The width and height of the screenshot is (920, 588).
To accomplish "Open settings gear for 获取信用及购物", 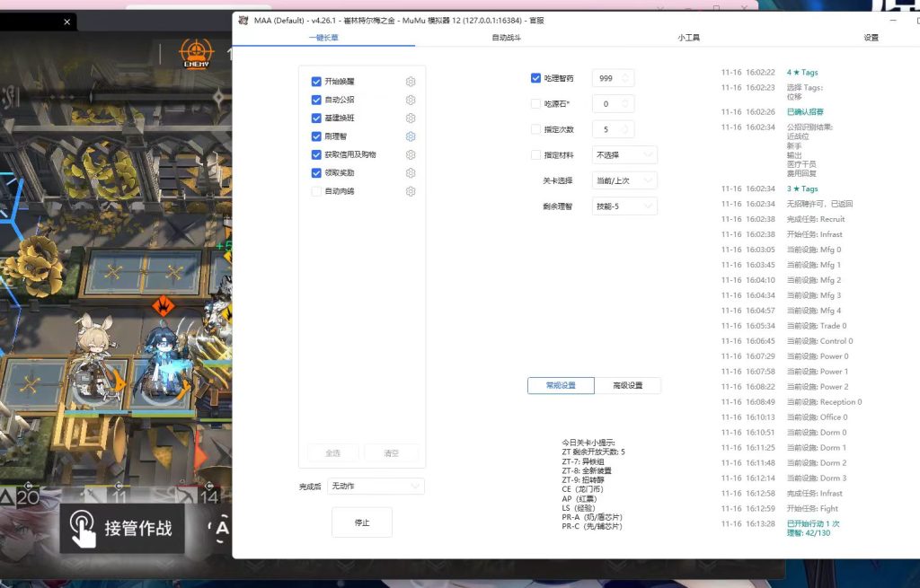I will tap(411, 154).
